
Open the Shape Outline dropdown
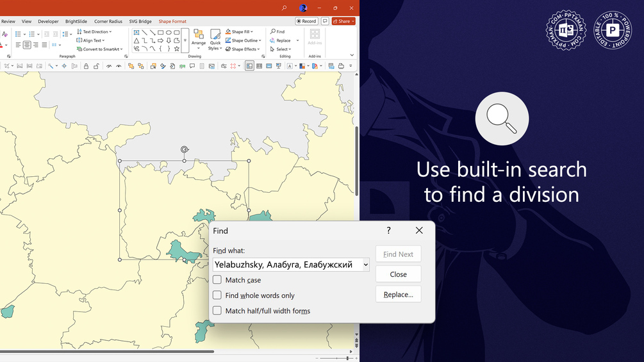tap(243, 40)
